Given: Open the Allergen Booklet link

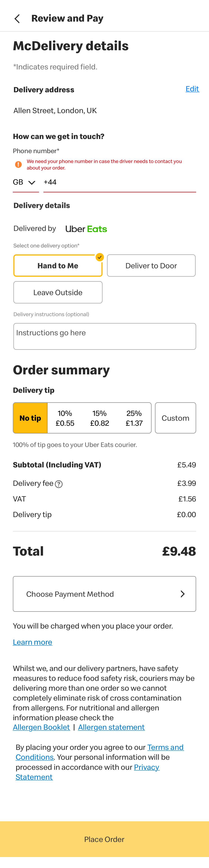Looking at the screenshot, I should pos(41,727).
